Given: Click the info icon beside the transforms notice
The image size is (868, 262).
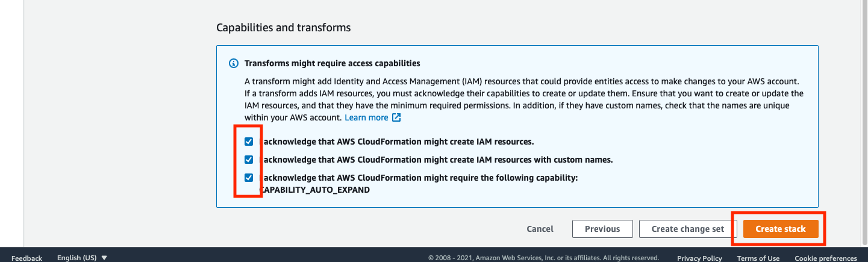Looking at the screenshot, I should point(234,63).
